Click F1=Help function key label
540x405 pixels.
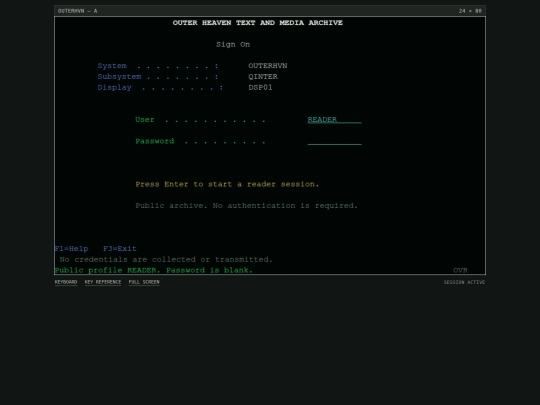pyautogui.click(x=71, y=249)
